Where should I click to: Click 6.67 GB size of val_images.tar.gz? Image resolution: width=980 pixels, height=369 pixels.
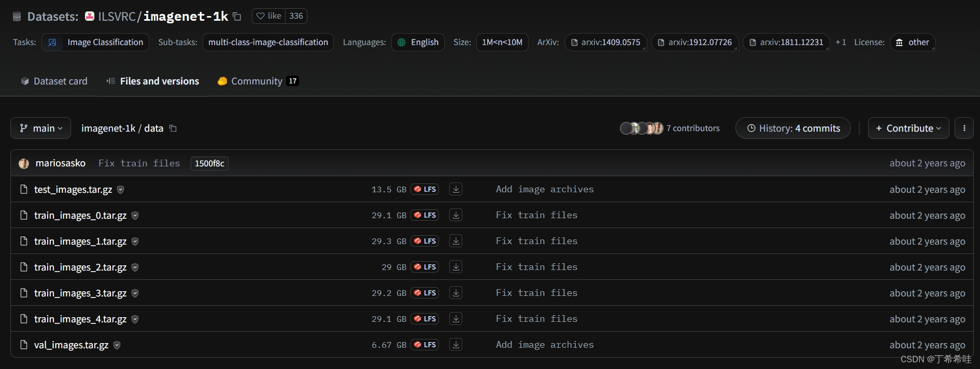coord(389,345)
